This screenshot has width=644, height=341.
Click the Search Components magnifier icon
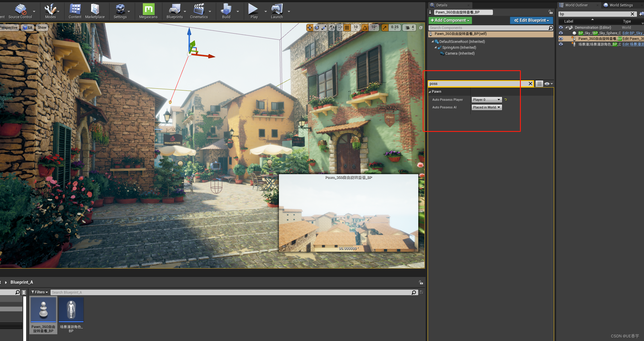[551, 28]
